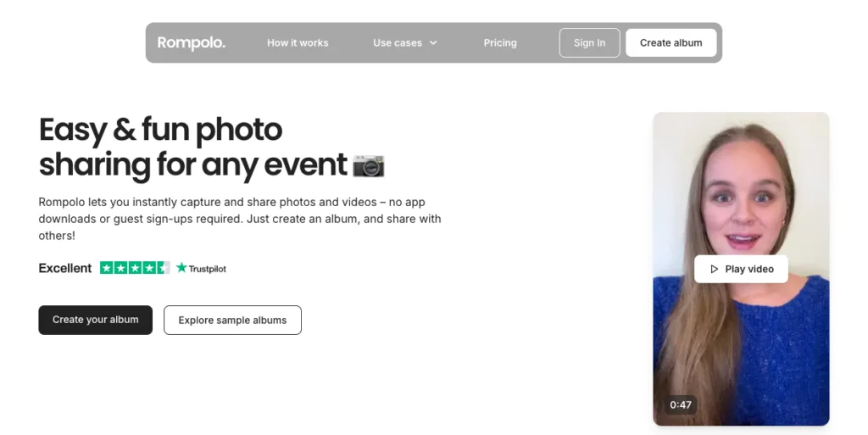The height and width of the screenshot is (435, 868).
Task: Click the Trustpilot wordmark text
Action: (x=208, y=269)
